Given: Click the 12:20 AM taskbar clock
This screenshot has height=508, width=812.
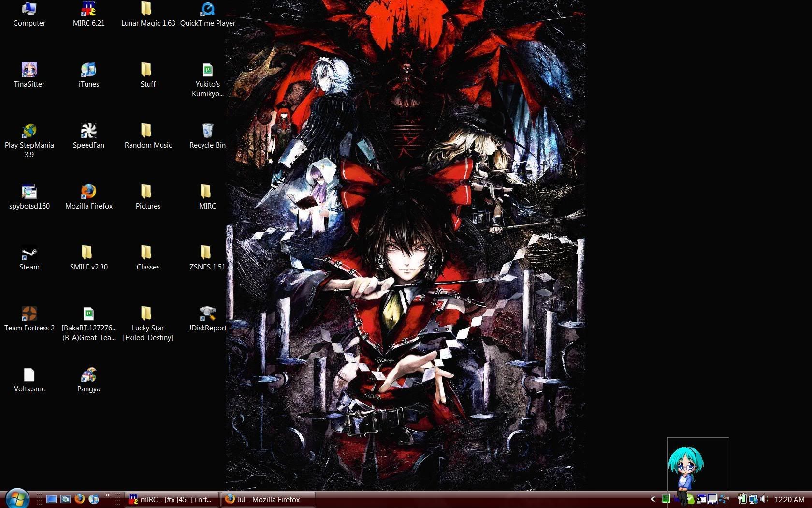Looking at the screenshot, I should tap(789, 499).
